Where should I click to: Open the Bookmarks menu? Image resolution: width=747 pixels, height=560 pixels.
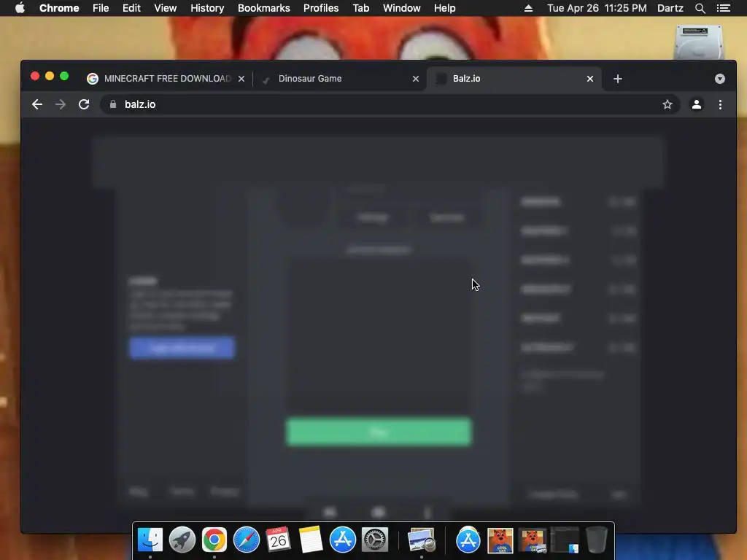click(x=264, y=8)
